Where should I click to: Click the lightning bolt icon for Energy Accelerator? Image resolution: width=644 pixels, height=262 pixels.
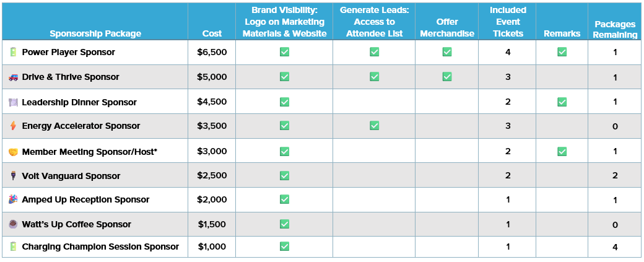[x=14, y=126]
